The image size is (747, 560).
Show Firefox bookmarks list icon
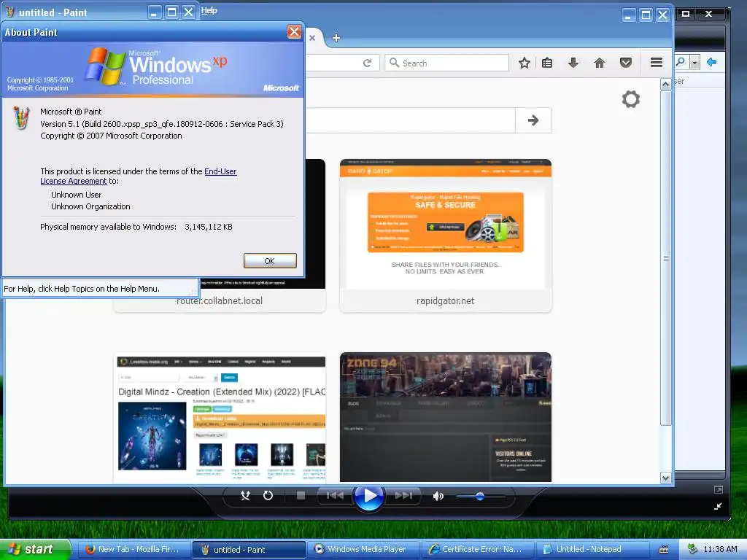coord(547,63)
